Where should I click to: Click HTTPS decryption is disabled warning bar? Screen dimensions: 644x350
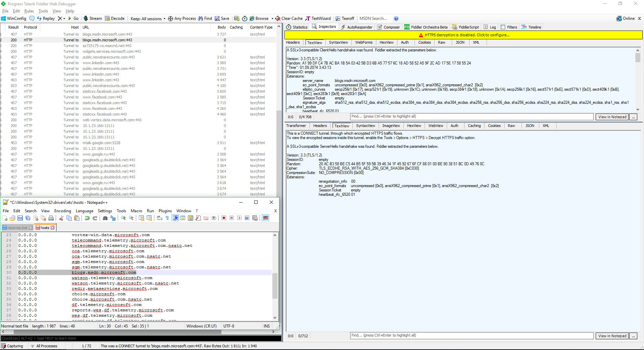pyautogui.click(x=464, y=35)
